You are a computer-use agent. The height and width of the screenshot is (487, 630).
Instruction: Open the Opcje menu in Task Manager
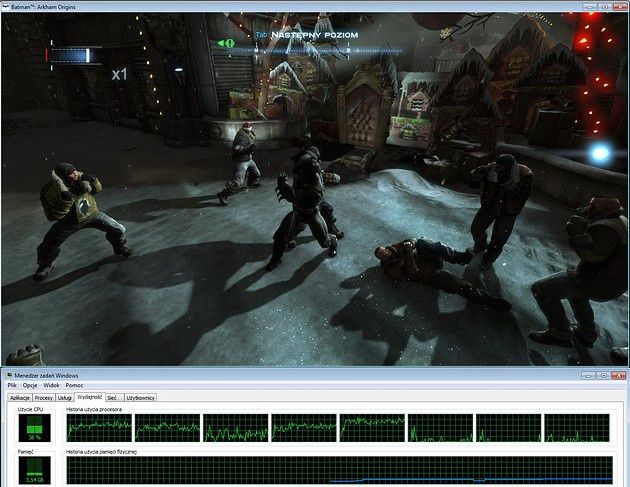coord(30,385)
